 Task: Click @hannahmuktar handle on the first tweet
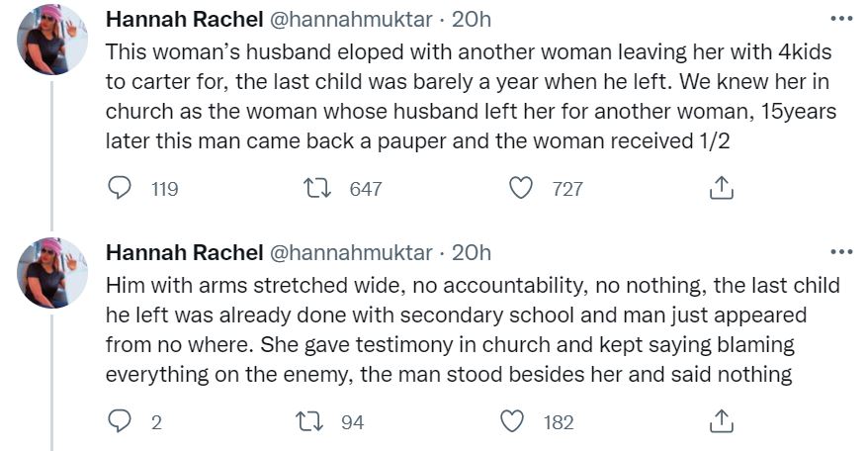(351, 20)
